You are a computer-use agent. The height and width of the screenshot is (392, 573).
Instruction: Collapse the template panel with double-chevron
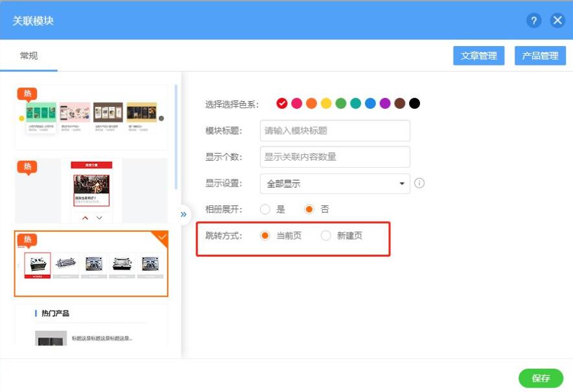coord(183,214)
